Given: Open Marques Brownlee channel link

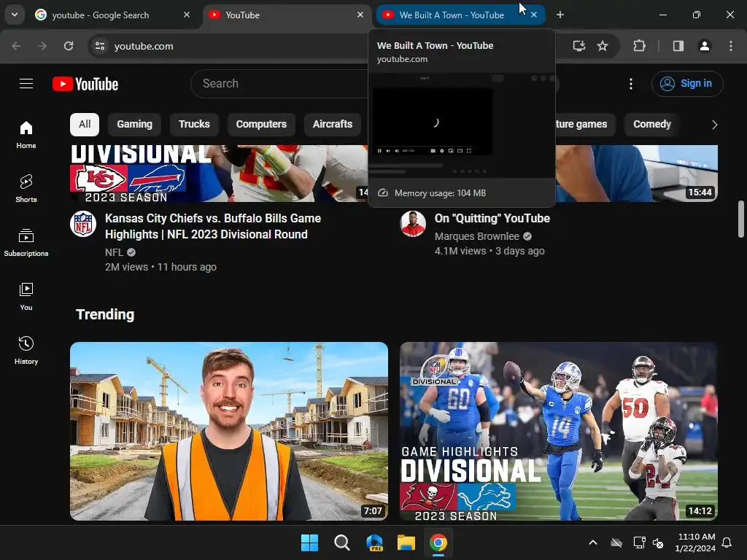Looking at the screenshot, I should click(477, 236).
